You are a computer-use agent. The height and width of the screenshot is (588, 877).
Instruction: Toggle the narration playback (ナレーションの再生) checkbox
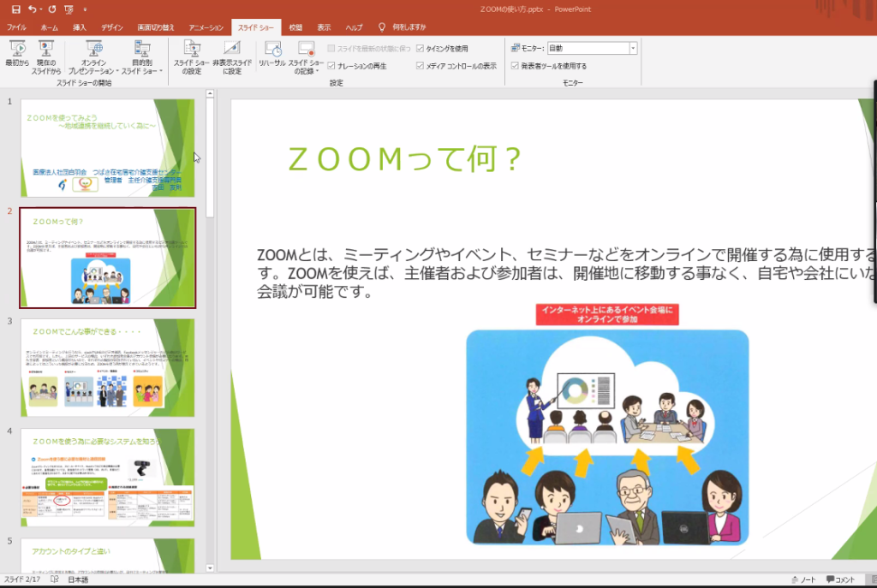pos(333,66)
